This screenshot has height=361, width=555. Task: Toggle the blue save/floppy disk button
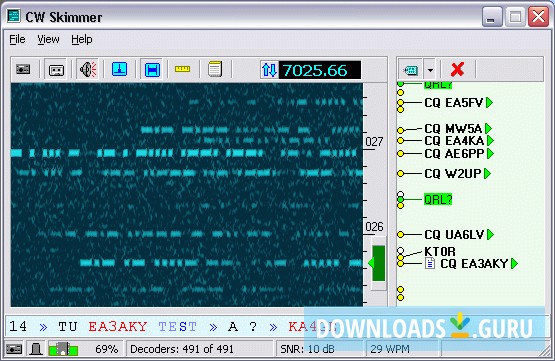click(x=152, y=69)
